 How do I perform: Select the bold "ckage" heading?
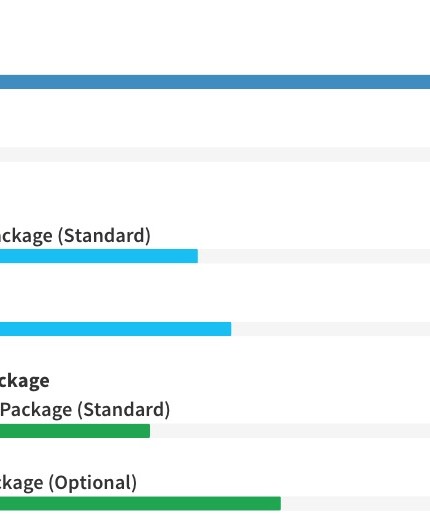(25, 381)
